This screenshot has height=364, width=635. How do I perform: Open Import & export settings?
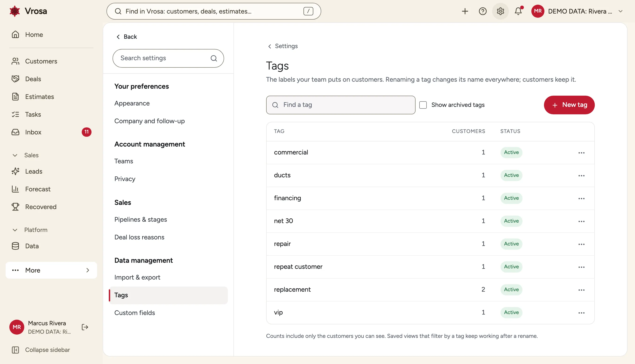168,277
